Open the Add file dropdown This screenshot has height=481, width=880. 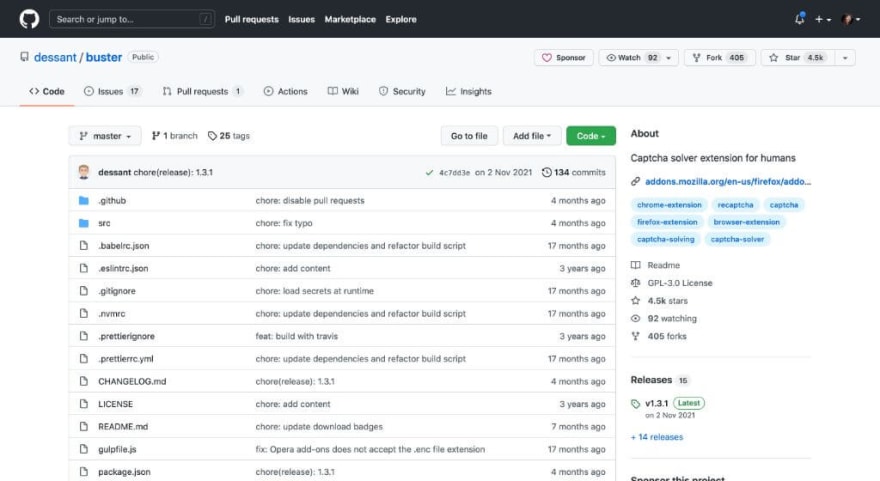pos(531,136)
